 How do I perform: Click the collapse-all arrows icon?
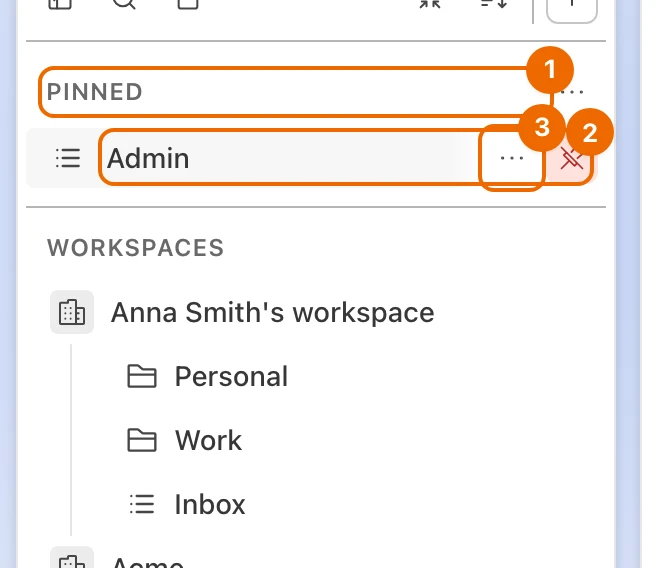(429, 3)
